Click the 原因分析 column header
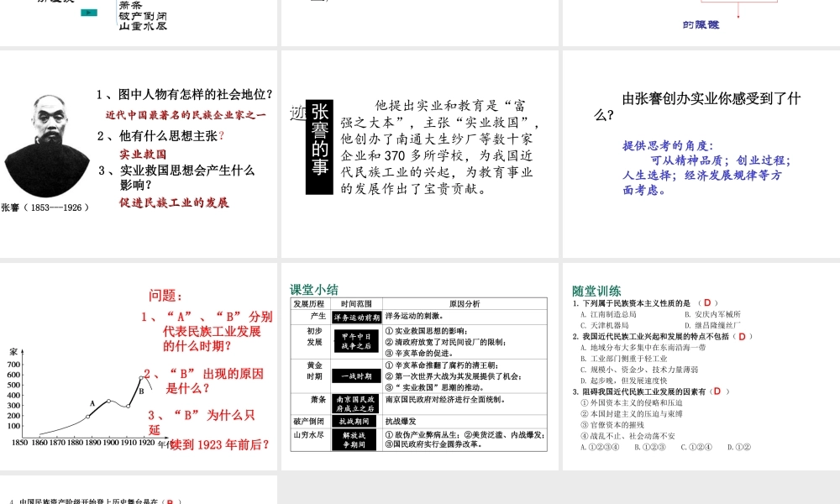840x504 pixels. 465,304
